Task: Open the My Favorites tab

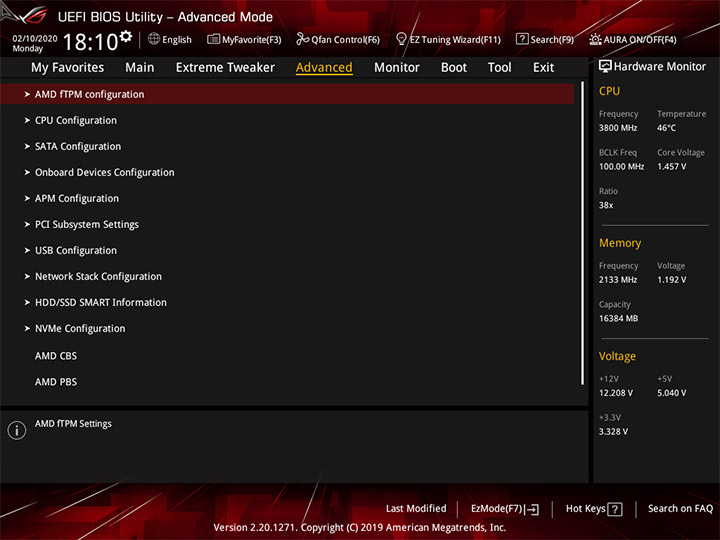Action: click(x=68, y=68)
